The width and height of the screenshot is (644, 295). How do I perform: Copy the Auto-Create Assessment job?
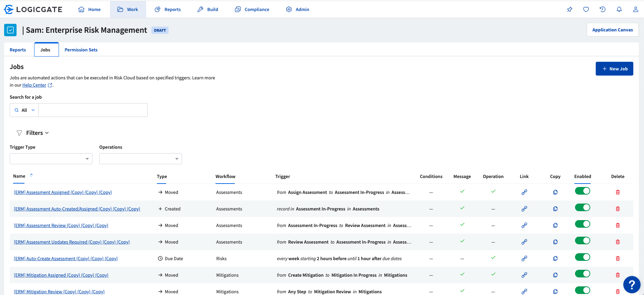pyautogui.click(x=555, y=258)
